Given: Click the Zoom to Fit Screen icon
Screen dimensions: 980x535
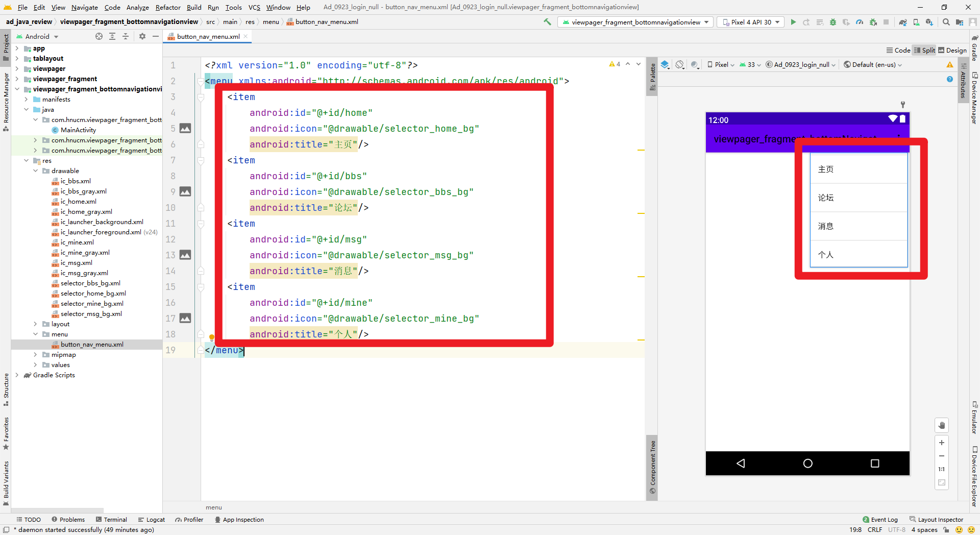Looking at the screenshot, I should click(x=942, y=482).
